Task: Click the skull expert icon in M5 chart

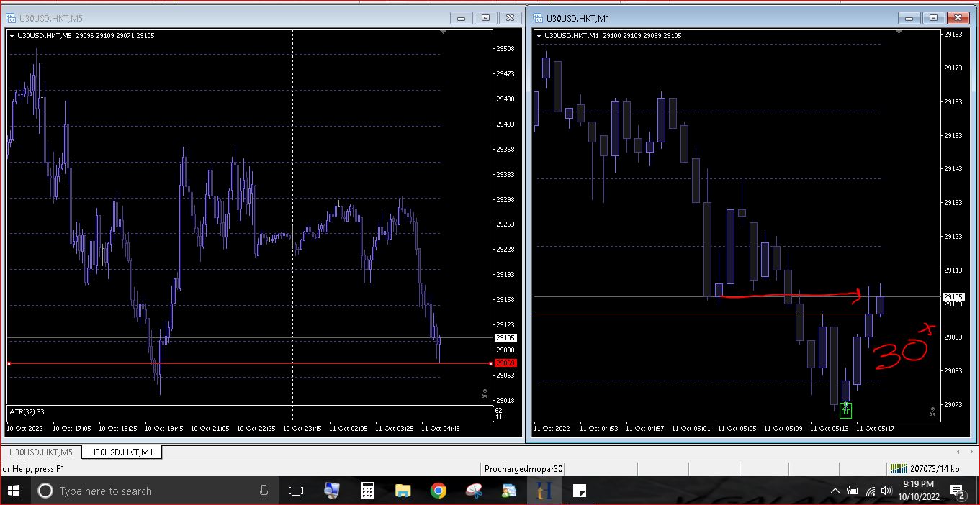Action: [485, 393]
